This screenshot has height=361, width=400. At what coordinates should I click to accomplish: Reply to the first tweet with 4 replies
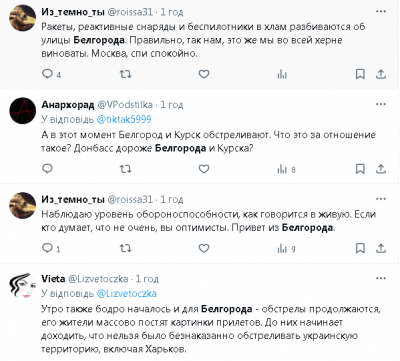pos(51,74)
